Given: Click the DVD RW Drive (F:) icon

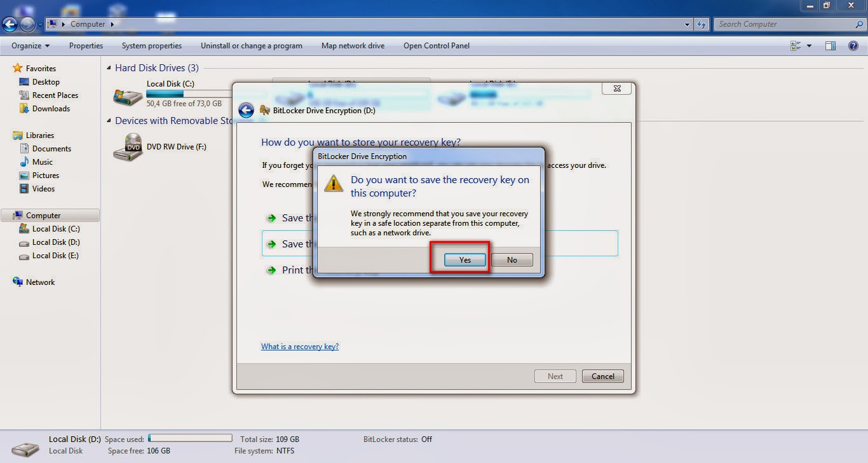Looking at the screenshot, I should tap(128, 148).
